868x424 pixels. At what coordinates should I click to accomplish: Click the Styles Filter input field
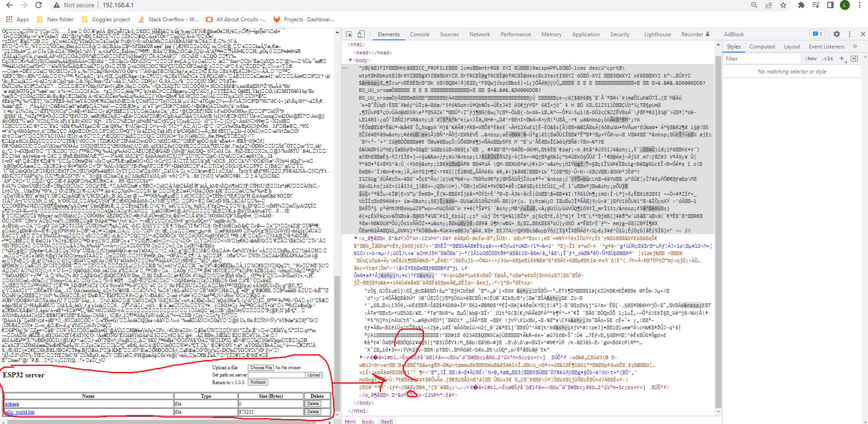(x=761, y=59)
